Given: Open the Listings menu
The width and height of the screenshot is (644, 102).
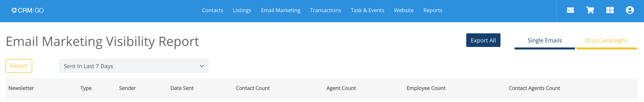Looking at the screenshot, I should 242,10.
